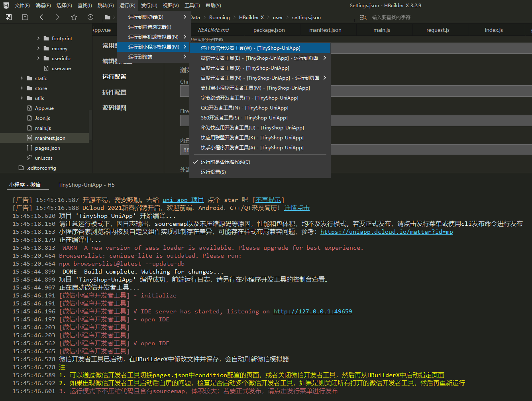The image size is (532, 401).
Task: Expand 微信开发者工具(E) 运行到页面 submenu arrow
Action: (325, 58)
